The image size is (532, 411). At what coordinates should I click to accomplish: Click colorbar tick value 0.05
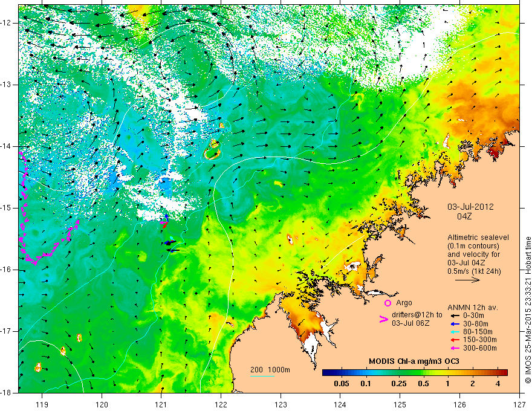[x=342, y=384]
